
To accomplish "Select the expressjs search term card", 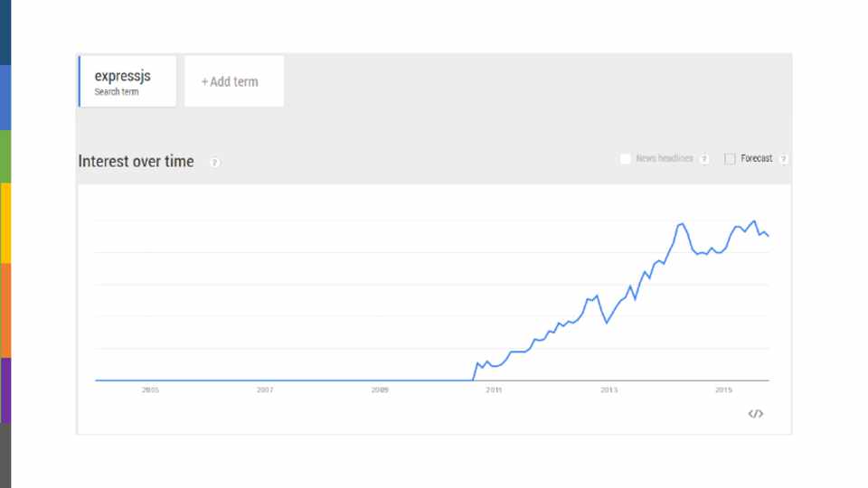I will (x=127, y=81).
